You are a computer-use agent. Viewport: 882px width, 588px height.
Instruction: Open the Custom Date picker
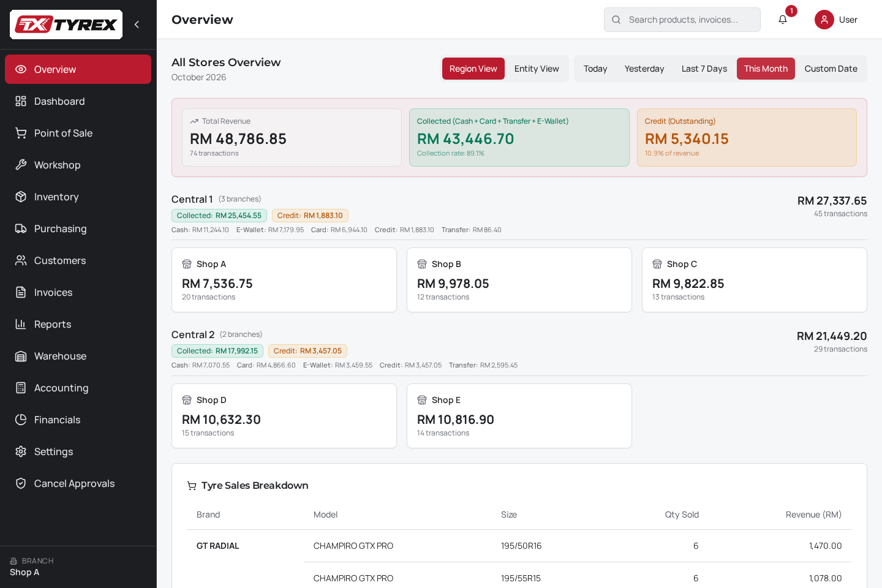(831, 69)
